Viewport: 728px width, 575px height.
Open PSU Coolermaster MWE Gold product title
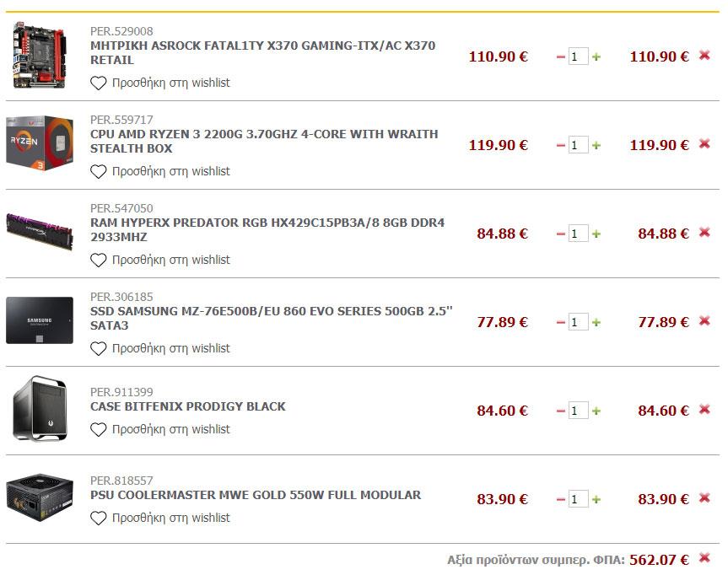(255, 495)
